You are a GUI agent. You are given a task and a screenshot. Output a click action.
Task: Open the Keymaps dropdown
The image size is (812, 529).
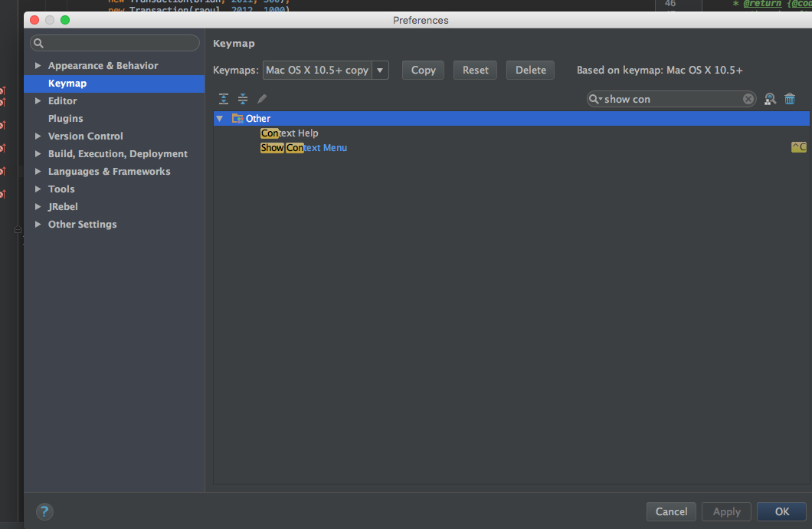pos(380,69)
